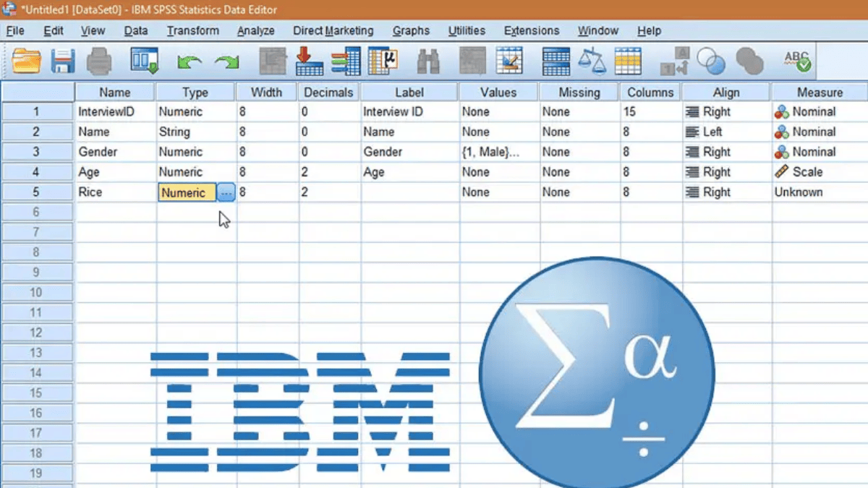Click the Recall recently used dialogs icon
868x488 pixels.
click(144, 61)
